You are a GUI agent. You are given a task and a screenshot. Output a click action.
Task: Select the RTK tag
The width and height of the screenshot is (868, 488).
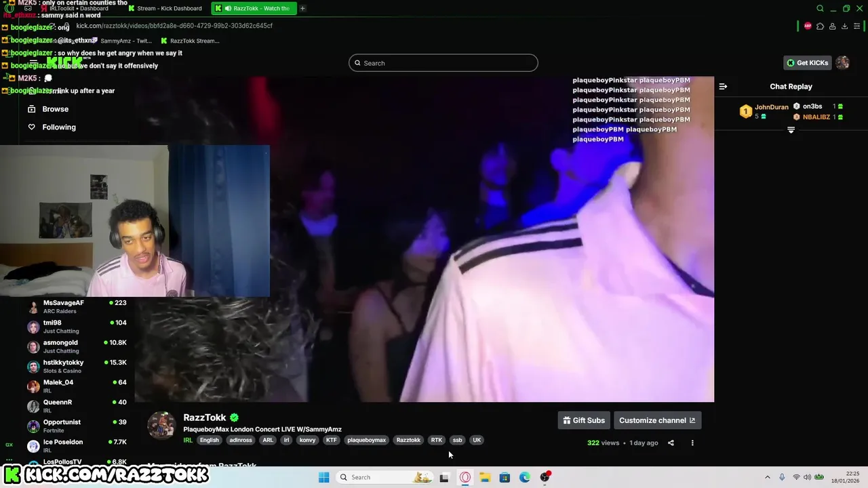[x=436, y=440]
